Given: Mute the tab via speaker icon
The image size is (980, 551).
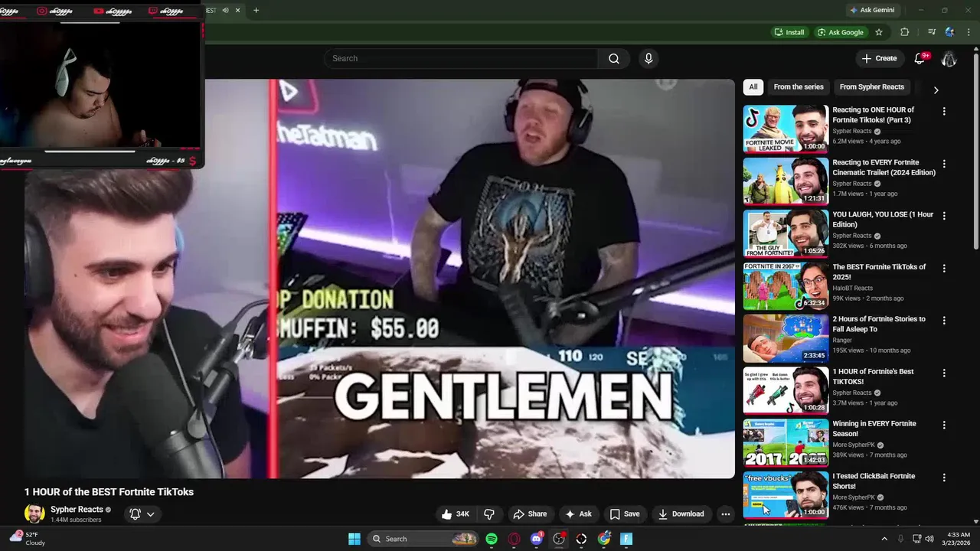Looking at the screenshot, I should coord(225,11).
